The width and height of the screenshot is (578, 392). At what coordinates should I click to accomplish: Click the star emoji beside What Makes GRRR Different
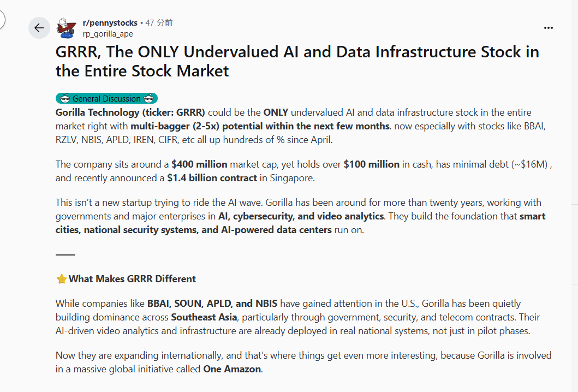[62, 279]
